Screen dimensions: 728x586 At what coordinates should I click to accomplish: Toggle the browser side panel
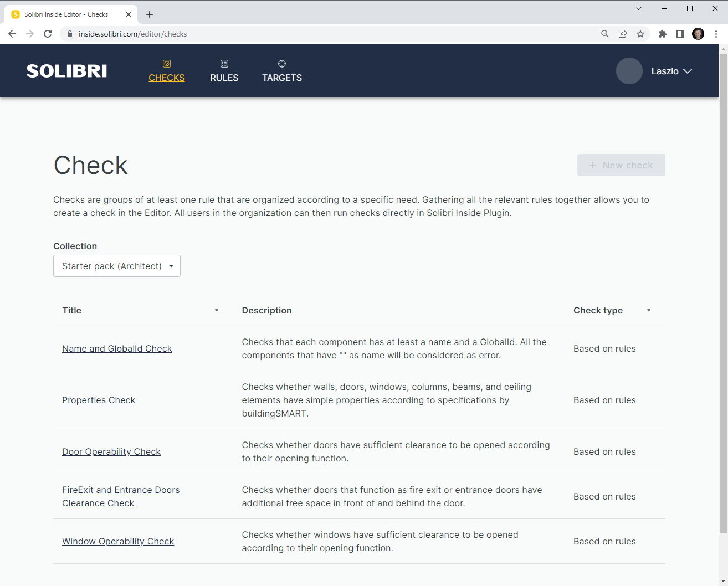(680, 34)
